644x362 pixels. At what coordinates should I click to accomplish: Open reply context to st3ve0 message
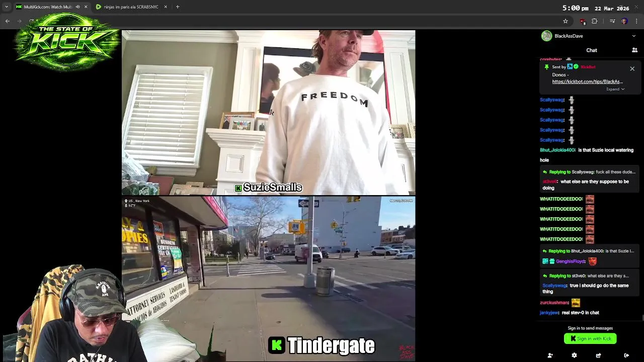click(585, 276)
